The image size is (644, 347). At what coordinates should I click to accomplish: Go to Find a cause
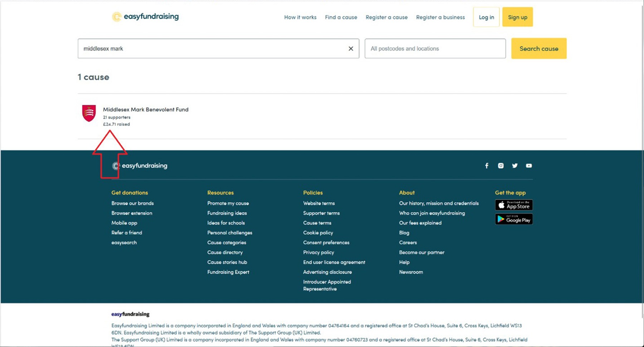tap(341, 17)
